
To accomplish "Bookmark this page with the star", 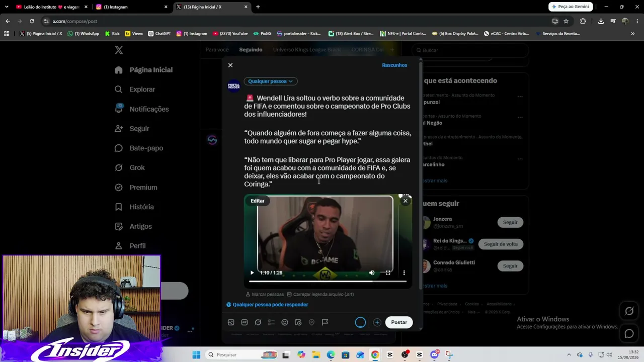I will click(566, 21).
